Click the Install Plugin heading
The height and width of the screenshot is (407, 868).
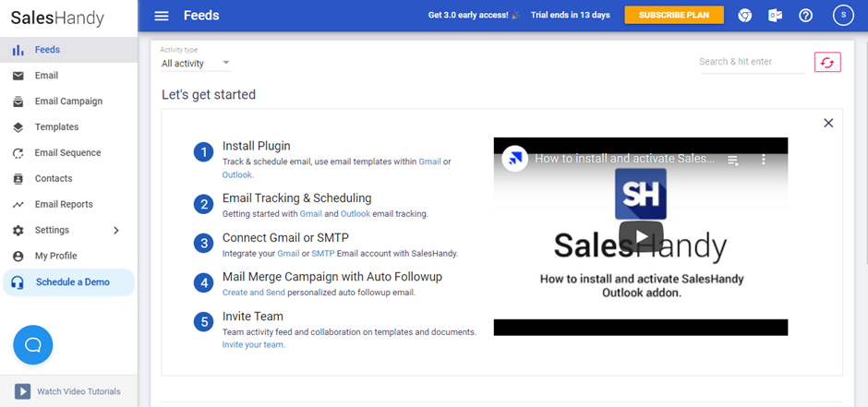click(257, 146)
